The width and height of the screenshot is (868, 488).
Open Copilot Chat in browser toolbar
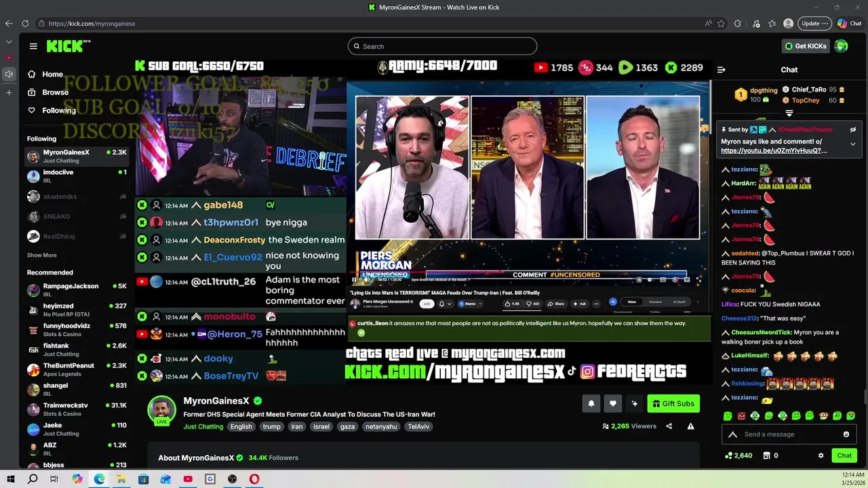pos(849,23)
